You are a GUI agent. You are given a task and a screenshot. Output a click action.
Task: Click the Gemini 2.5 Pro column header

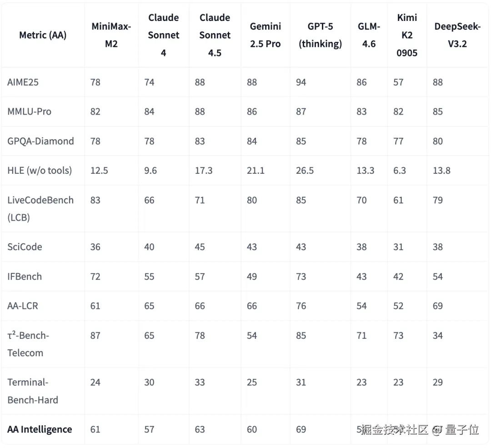[265, 35]
